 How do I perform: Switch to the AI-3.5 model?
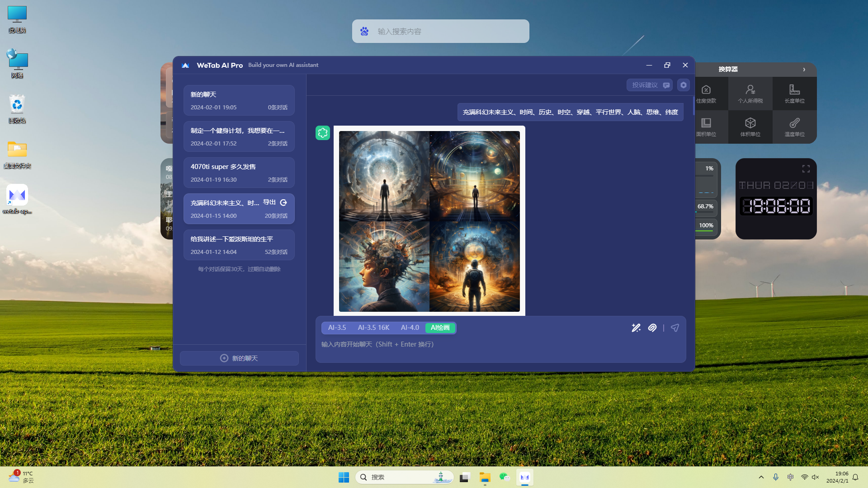pyautogui.click(x=337, y=328)
